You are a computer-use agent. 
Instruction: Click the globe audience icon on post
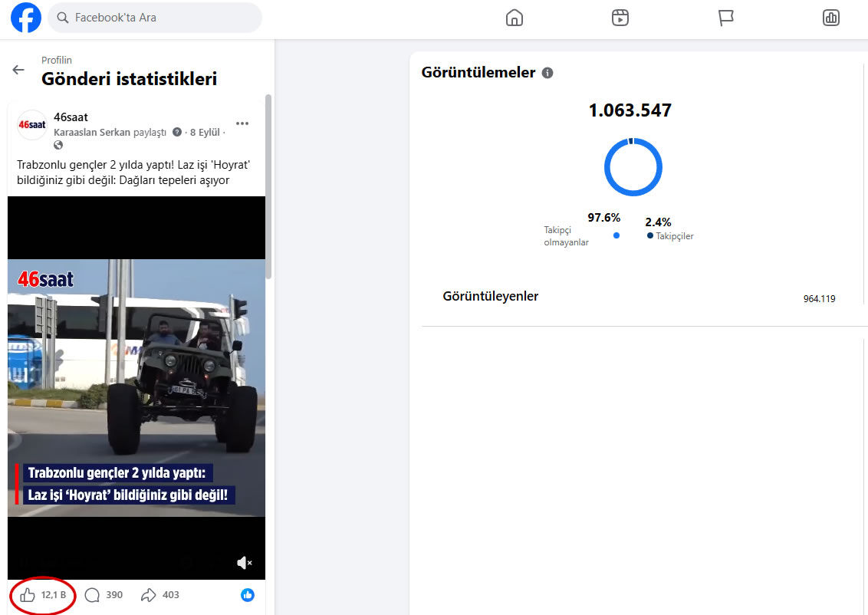[x=58, y=145]
